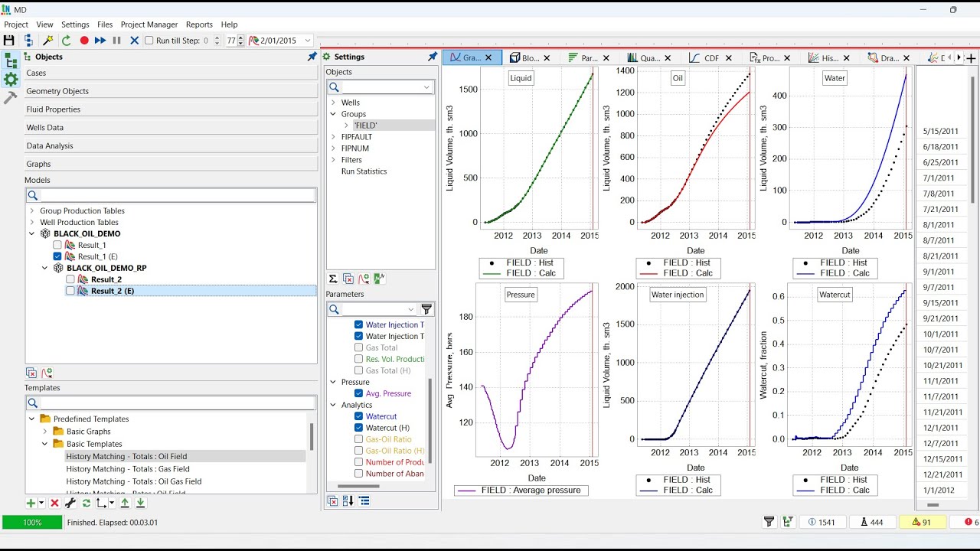Expand the Wells node in Settings objects
The image size is (980, 551).
point(334,103)
